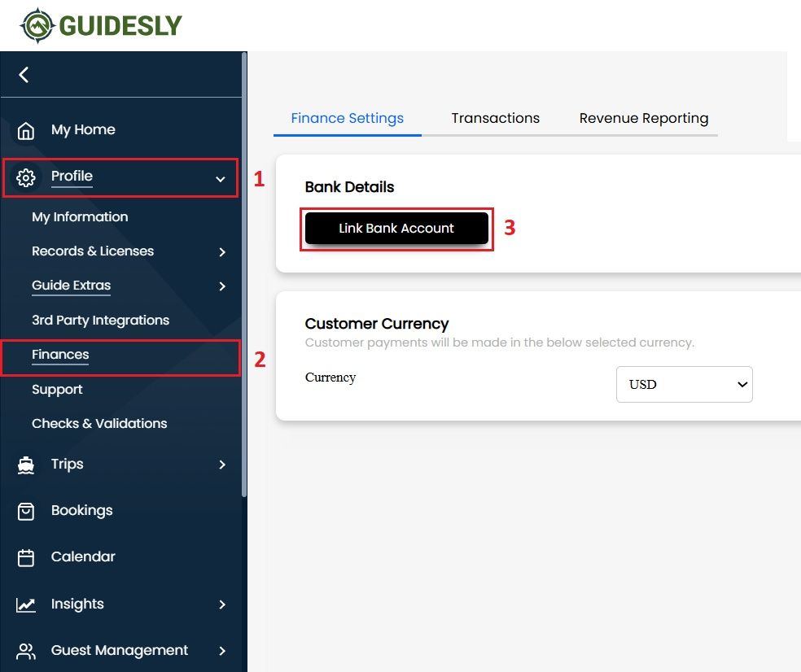801x672 pixels.
Task: Click the Guest Management people icon
Action: pyautogui.click(x=26, y=651)
